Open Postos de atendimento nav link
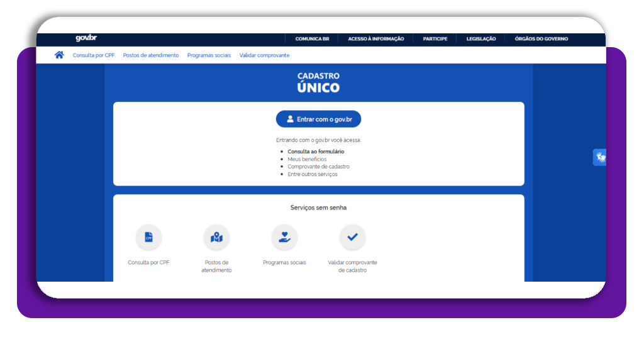Viewport: 644px width, 337px height. 151,55
